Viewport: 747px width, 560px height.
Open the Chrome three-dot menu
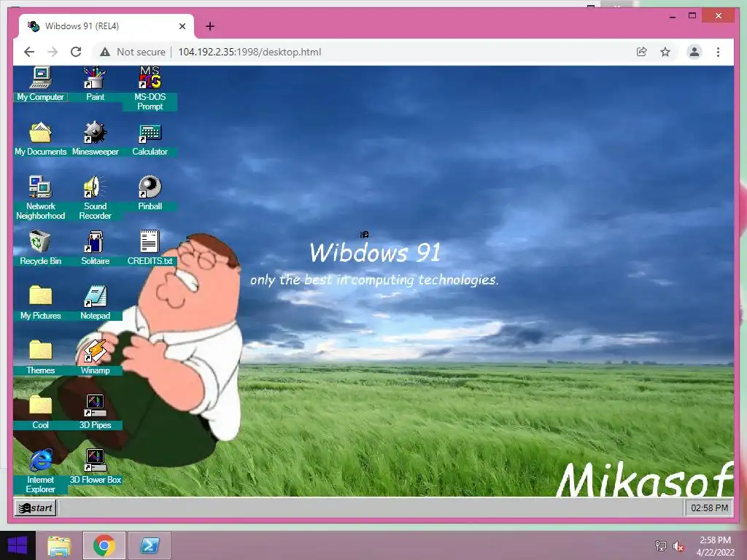[x=718, y=52]
